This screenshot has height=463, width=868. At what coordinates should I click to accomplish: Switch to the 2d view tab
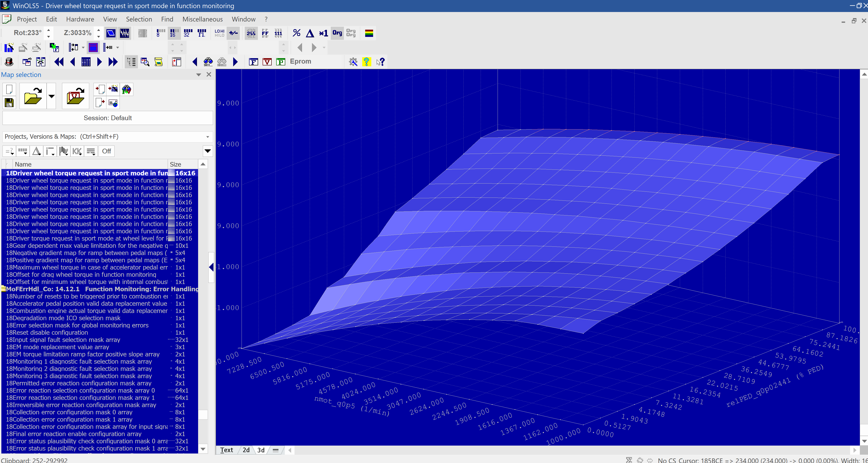[246, 450]
